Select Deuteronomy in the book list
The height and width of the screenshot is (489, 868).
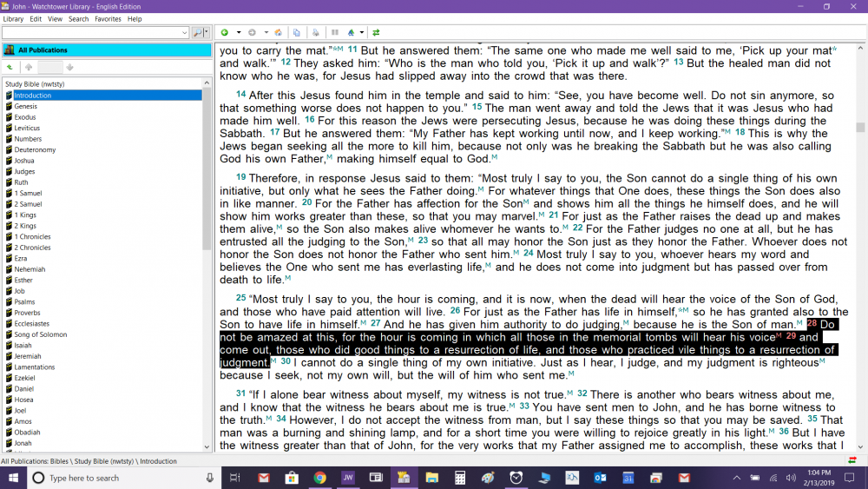pyautogui.click(x=35, y=149)
